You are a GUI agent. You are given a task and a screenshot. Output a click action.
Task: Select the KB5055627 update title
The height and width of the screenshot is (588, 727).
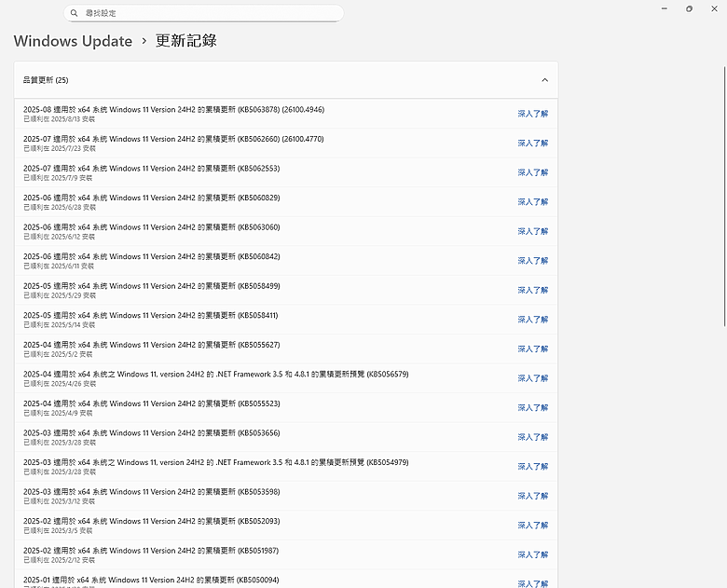152,345
